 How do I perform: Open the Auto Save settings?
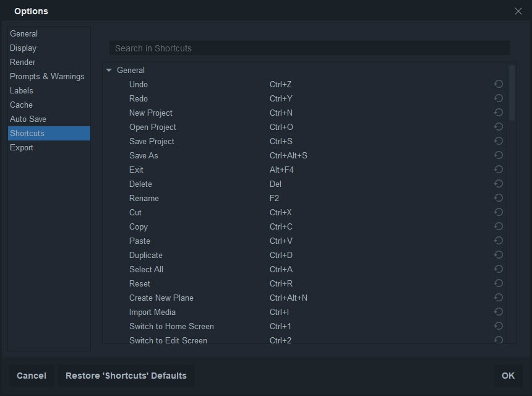[28, 119]
